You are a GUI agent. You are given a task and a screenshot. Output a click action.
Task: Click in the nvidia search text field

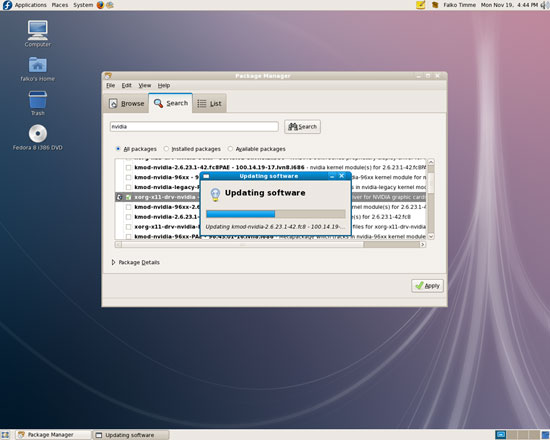click(x=194, y=127)
